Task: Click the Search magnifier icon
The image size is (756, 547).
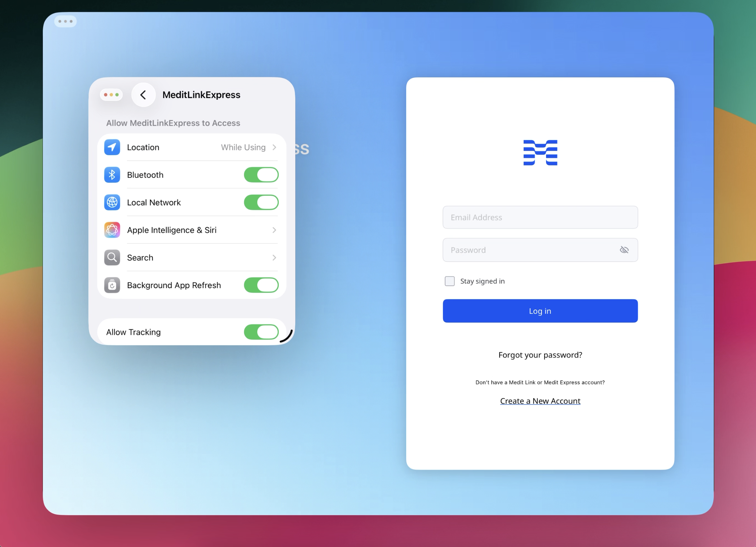Action: [x=112, y=258]
